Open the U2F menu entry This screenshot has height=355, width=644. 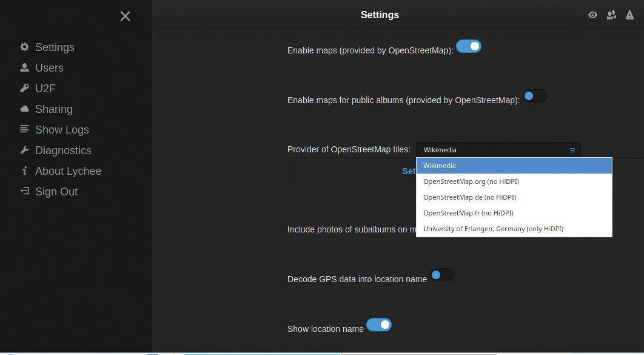point(45,89)
